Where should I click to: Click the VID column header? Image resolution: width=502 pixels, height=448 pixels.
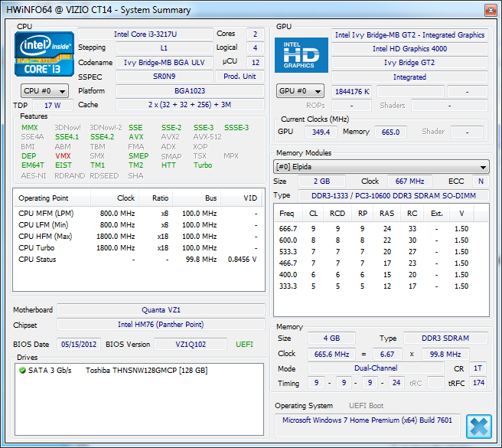tap(241, 198)
